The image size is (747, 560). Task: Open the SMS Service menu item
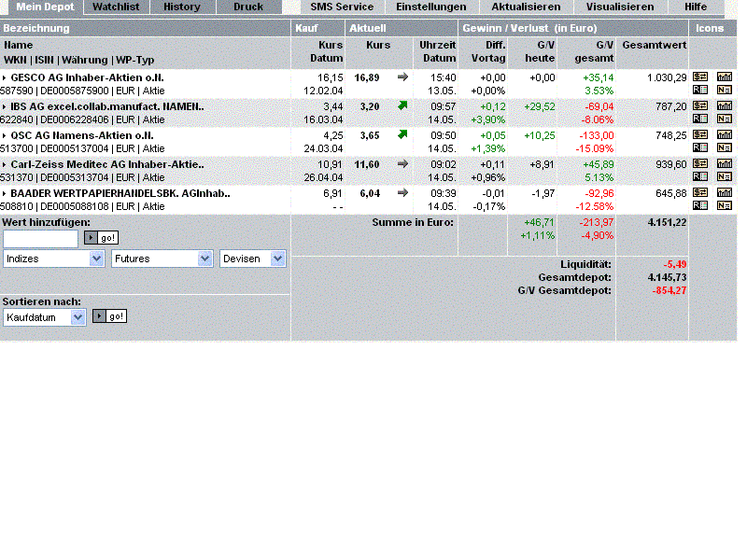[342, 7]
